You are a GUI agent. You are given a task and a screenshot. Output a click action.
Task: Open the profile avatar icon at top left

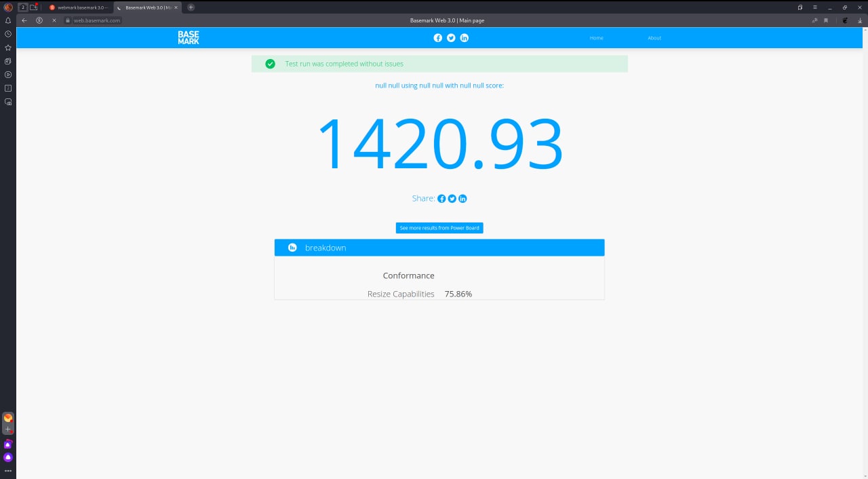click(x=8, y=7)
